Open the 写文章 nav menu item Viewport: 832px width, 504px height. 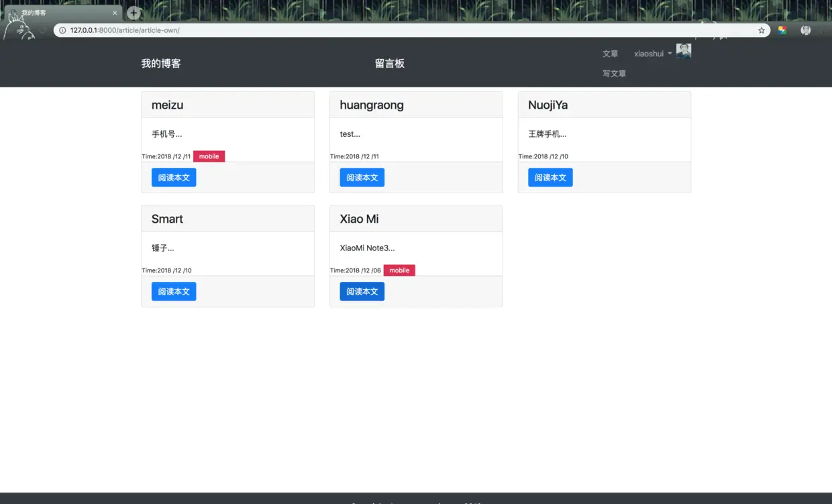point(614,74)
